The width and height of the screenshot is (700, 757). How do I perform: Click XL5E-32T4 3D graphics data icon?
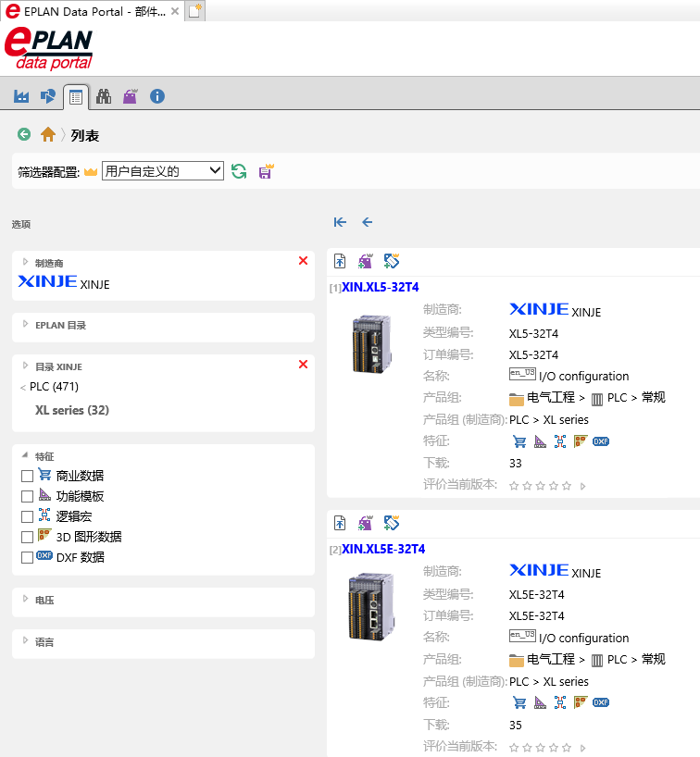click(581, 702)
